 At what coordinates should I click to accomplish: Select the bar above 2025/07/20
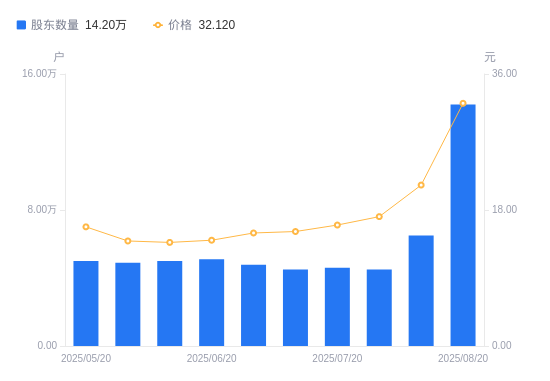point(337,307)
